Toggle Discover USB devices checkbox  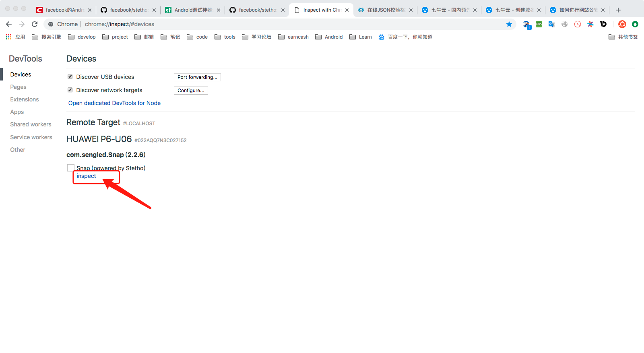[x=70, y=76]
